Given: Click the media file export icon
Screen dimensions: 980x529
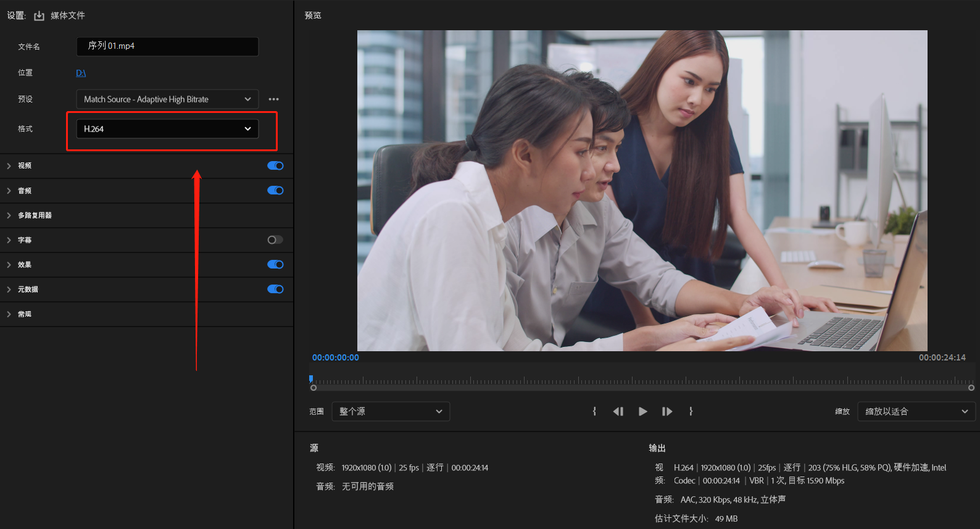Looking at the screenshot, I should click(x=39, y=15).
